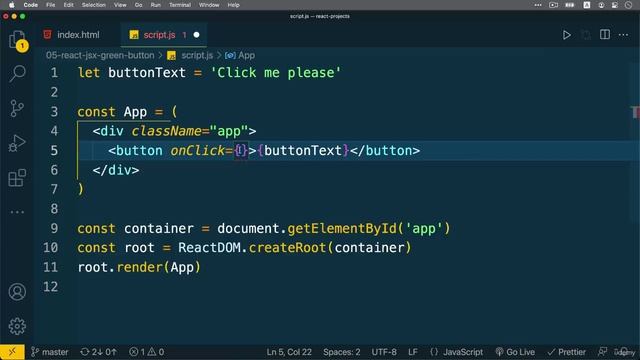Open the Go menu
640x360 pixels.
pyautogui.click(x=138, y=5)
